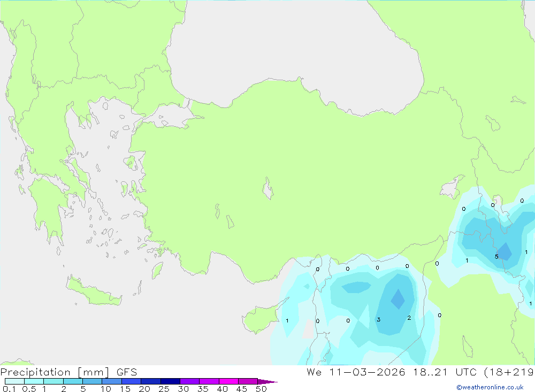Select the 1–2 mm legend swatch
This screenshot has height=392, width=535.
53,381
